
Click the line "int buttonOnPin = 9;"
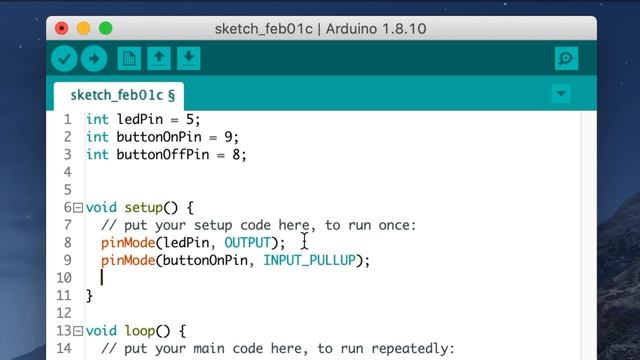coord(162,137)
